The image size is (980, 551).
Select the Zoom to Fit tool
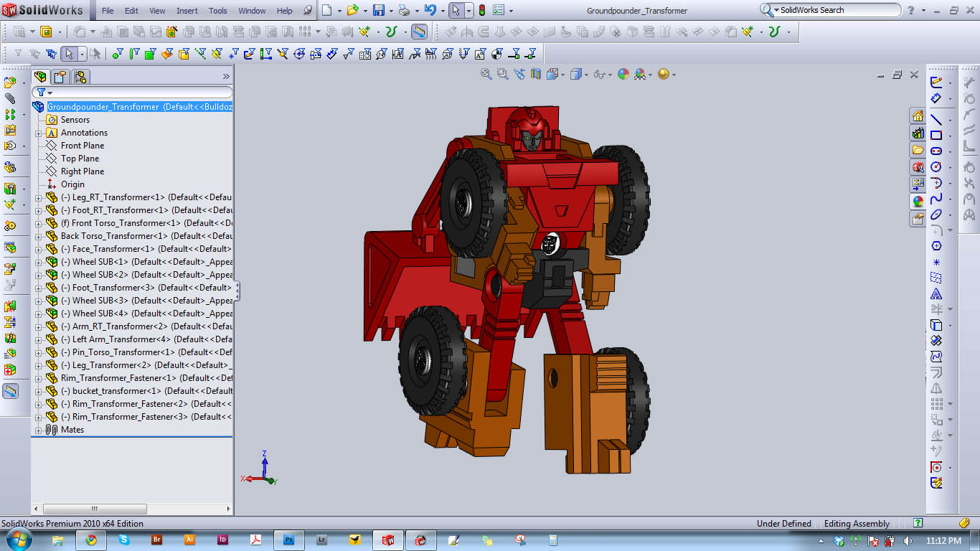486,74
